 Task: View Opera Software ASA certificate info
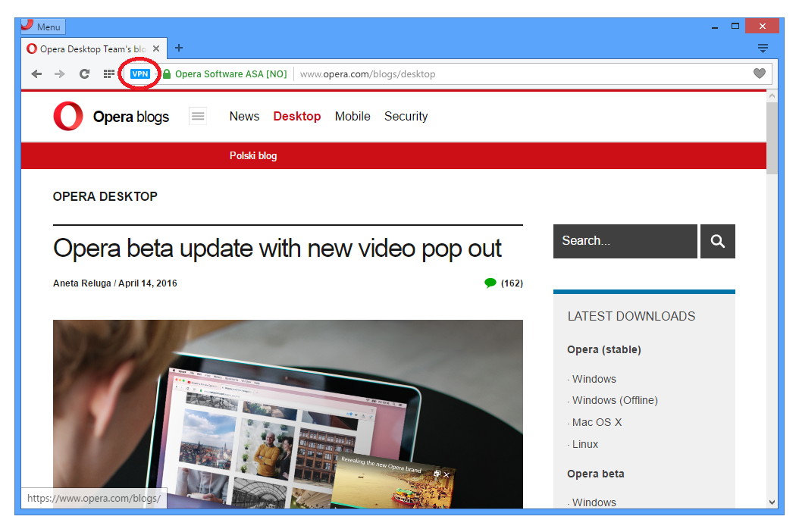231,74
